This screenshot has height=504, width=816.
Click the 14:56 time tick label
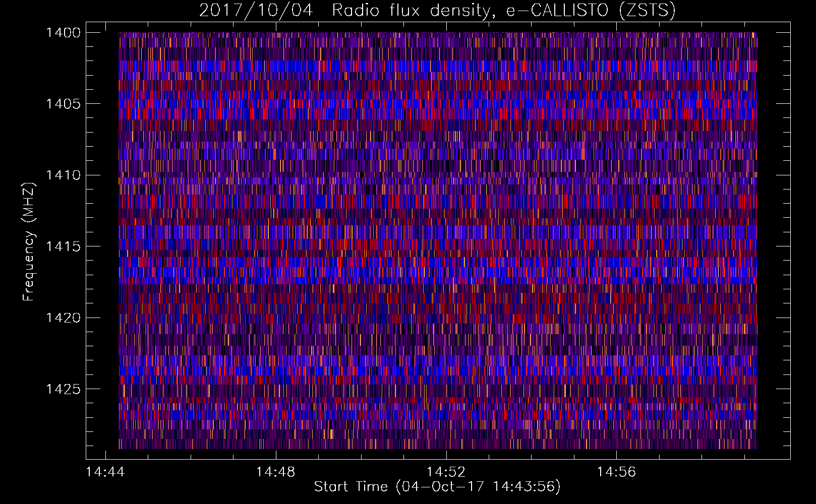click(617, 472)
